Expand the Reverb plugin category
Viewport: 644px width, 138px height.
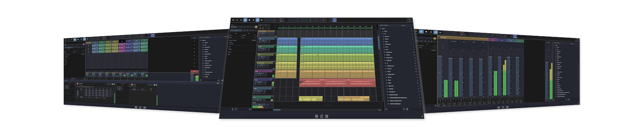coord(386,39)
